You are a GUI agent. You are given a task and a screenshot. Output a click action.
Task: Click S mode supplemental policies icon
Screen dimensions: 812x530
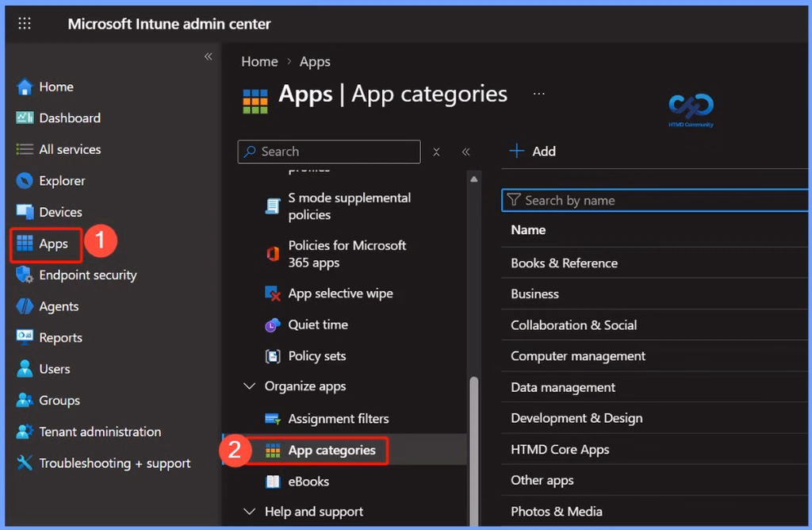click(x=273, y=206)
